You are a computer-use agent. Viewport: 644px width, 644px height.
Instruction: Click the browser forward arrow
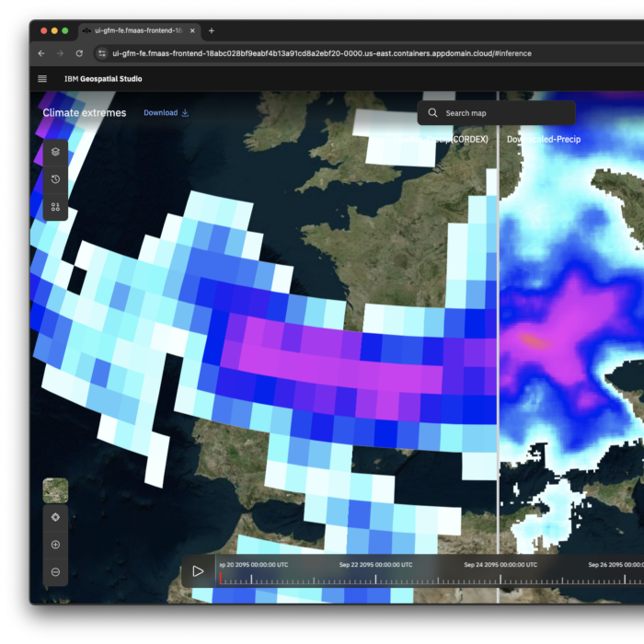60,53
